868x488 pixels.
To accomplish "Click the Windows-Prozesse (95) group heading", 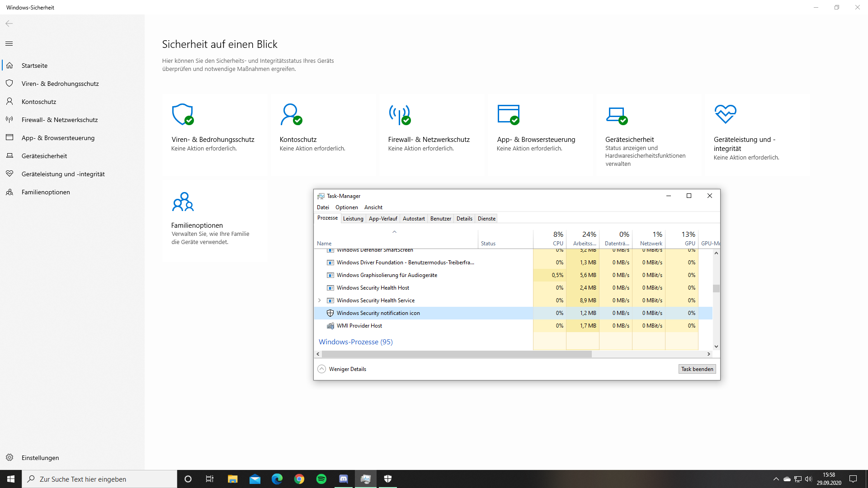I will 356,342.
